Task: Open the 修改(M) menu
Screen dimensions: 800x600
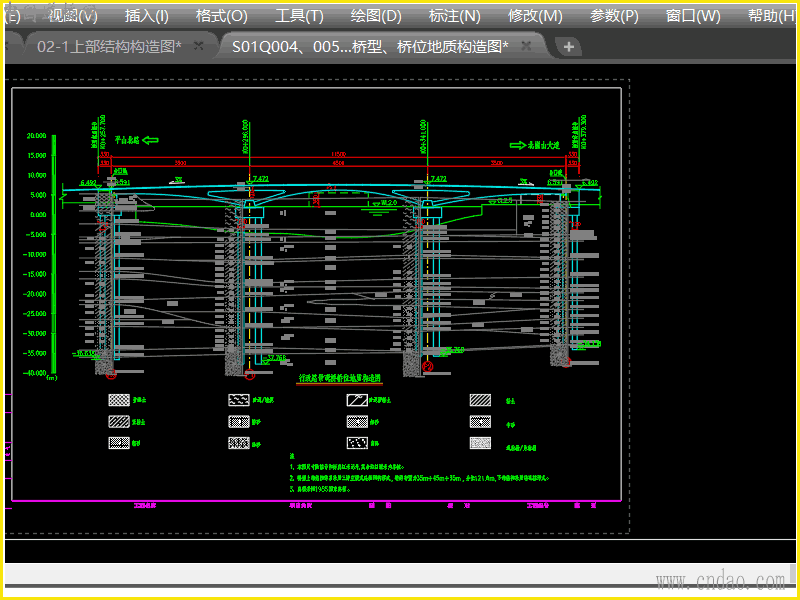Action: point(535,16)
